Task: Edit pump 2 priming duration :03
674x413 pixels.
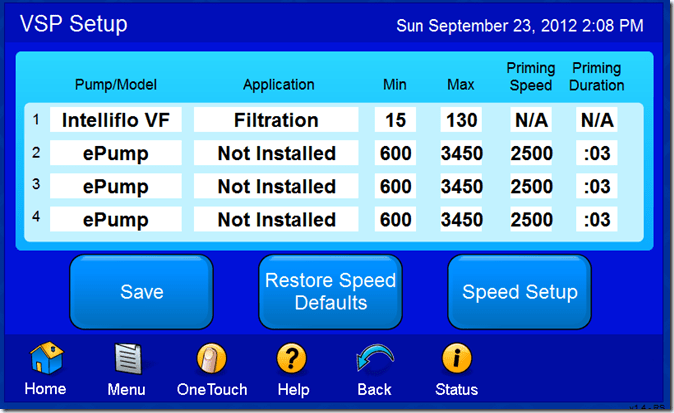Action: click(597, 153)
